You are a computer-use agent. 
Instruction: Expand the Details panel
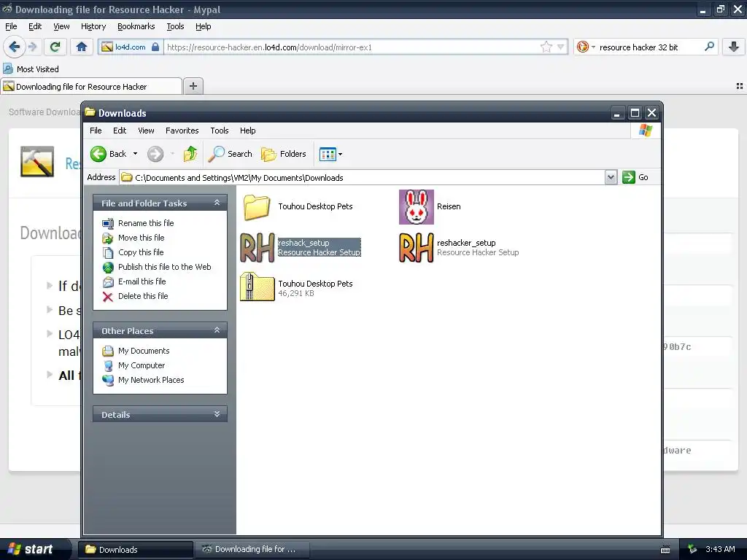(x=217, y=414)
